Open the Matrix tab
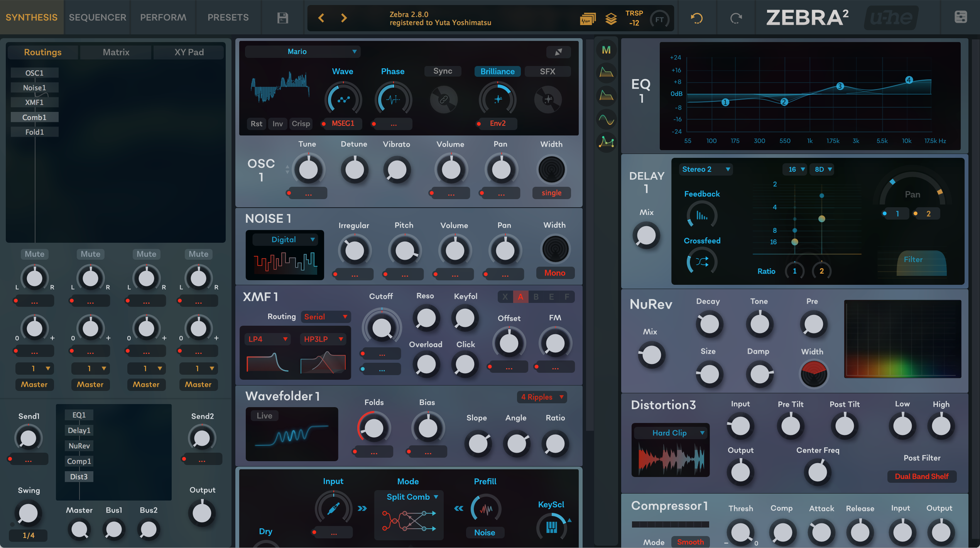The height and width of the screenshot is (548, 980). pos(116,52)
